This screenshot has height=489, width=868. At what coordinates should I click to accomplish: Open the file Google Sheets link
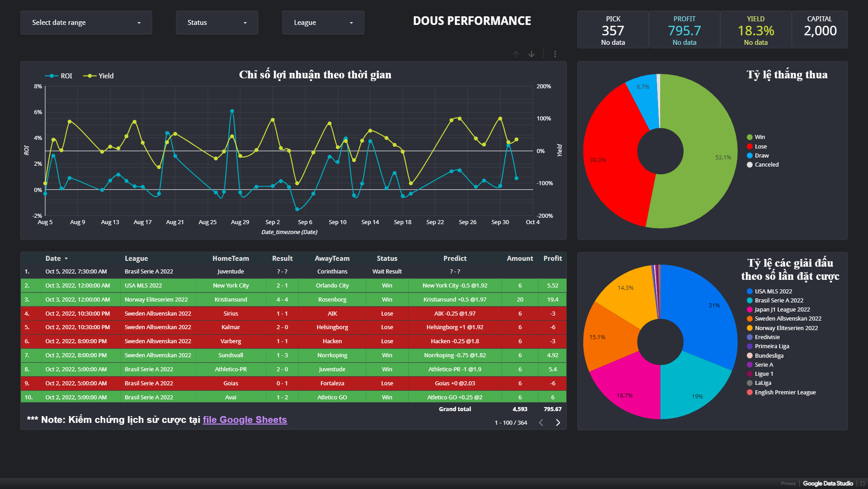pos(244,420)
